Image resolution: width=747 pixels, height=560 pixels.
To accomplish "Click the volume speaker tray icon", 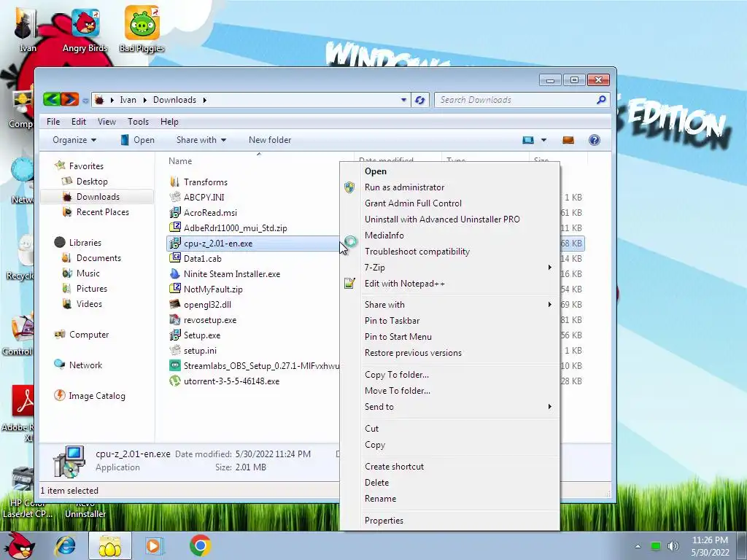I will tap(673, 546).
